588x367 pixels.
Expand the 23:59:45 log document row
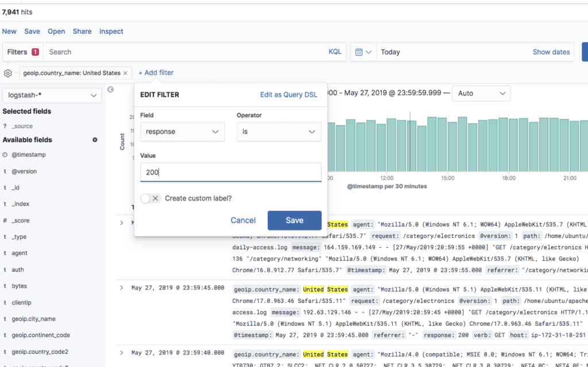(x=122, y=288)
